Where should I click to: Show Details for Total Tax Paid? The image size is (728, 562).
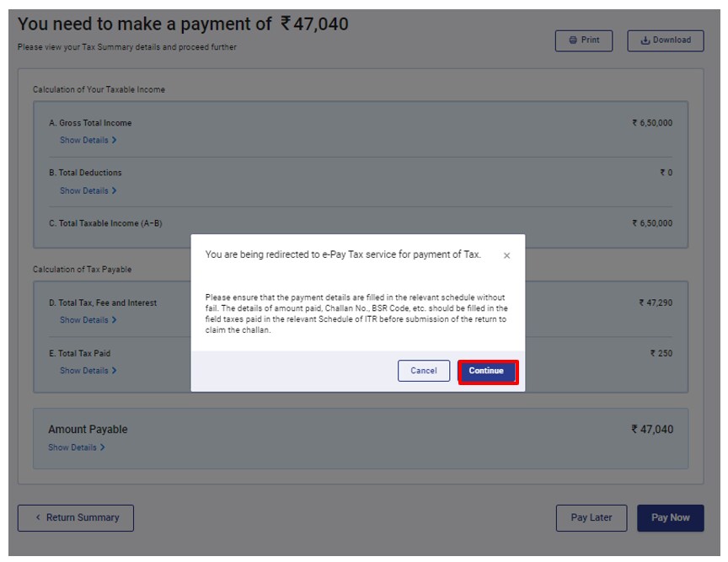click(x=84, y=371)
